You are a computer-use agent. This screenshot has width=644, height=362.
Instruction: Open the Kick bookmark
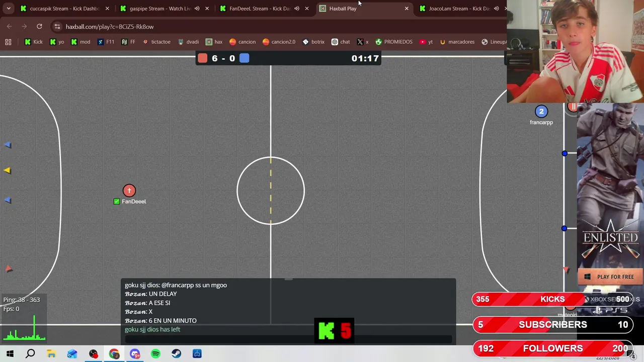click(x=34, y=42)
